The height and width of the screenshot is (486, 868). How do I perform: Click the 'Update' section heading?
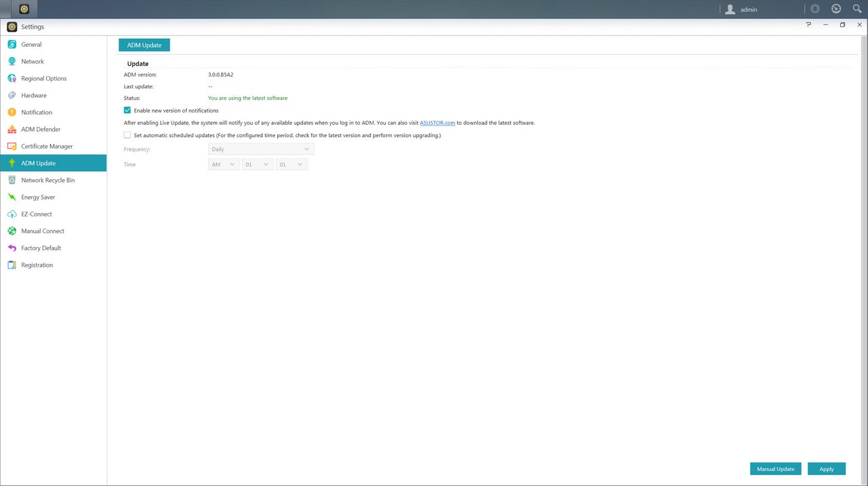click(x=138, y=64)
